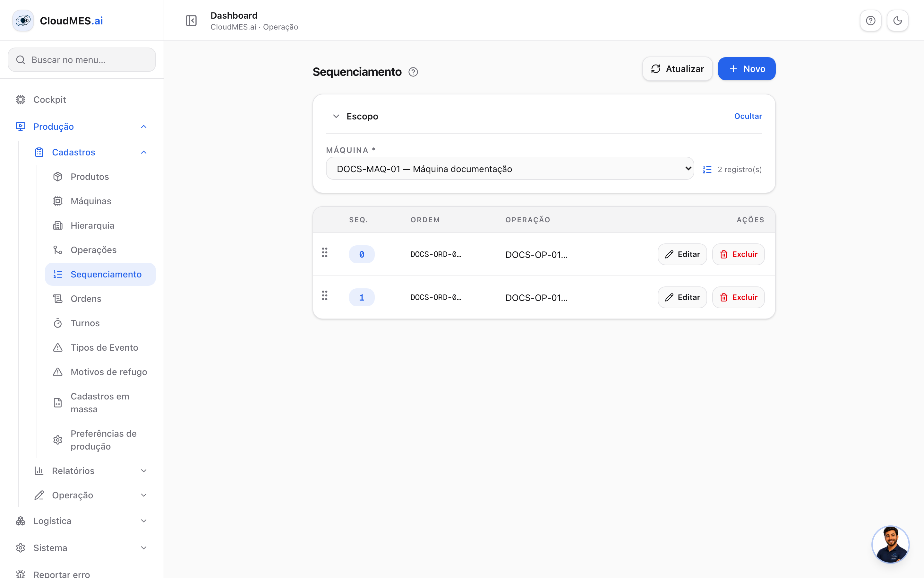The width and height of the screenshot is (924, 578).
Task: Click the list icon beside 2 registro(s)
Action: (x=707, y=169)
